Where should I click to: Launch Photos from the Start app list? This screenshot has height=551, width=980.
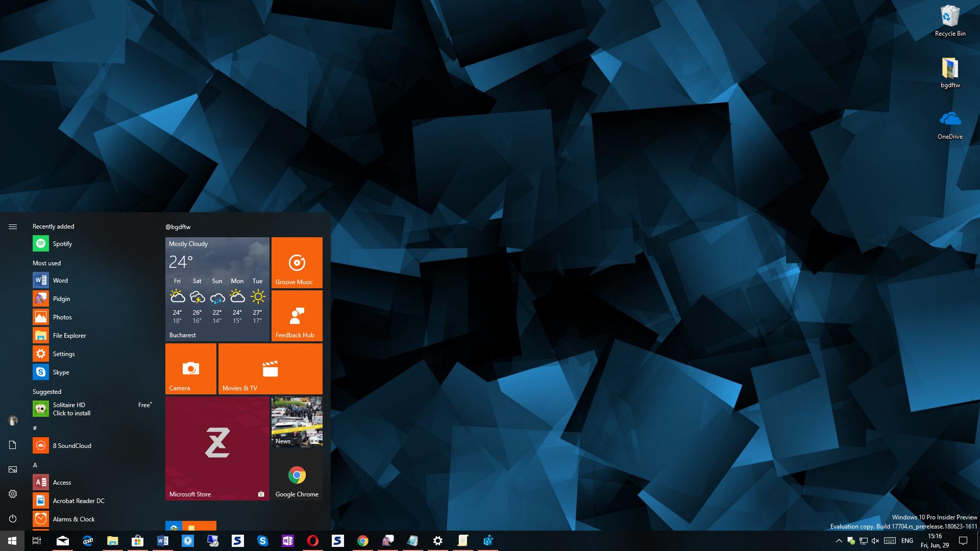(93, 317)
